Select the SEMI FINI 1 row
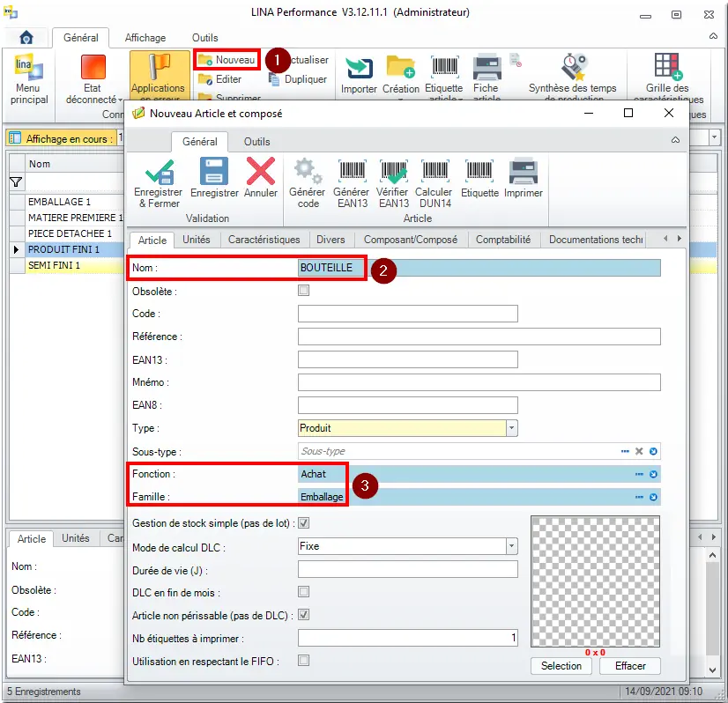Viewport: 728px width, 703px height. point(67,265)
